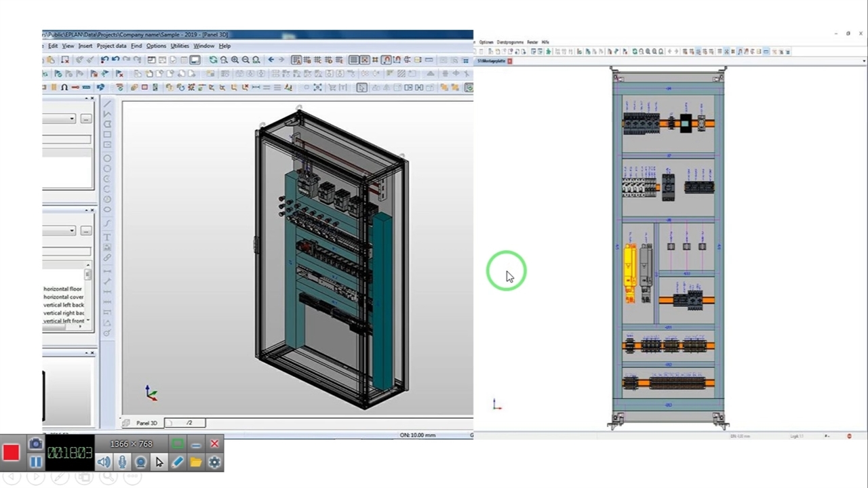Expand the second left panel dropdown

[72, 230]
